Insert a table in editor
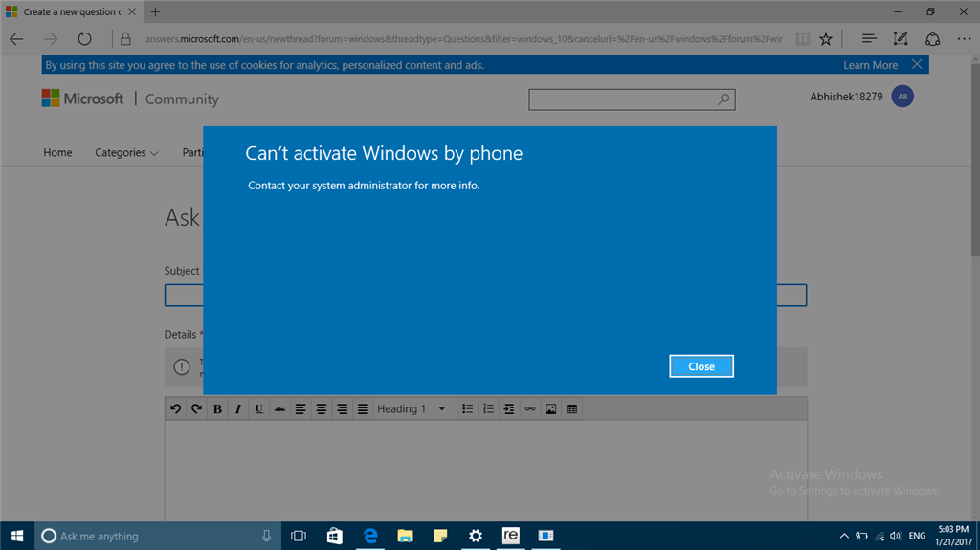The image size is (980, 550). pos(571,408)
